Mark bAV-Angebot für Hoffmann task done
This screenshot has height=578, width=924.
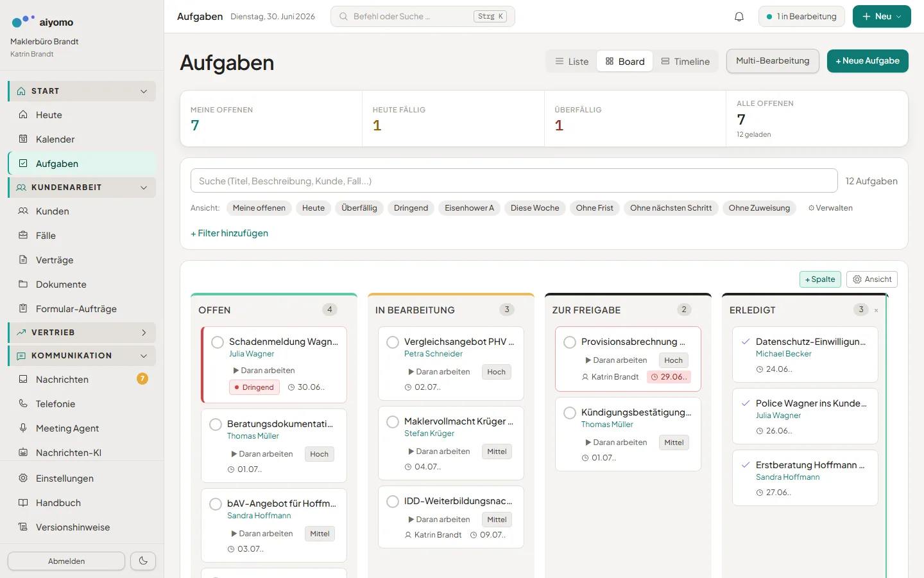tap(216, 504)
